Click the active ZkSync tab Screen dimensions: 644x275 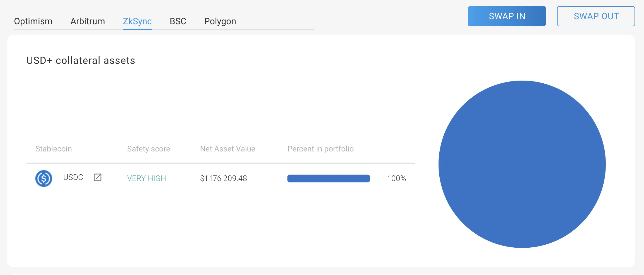[137, 21]
